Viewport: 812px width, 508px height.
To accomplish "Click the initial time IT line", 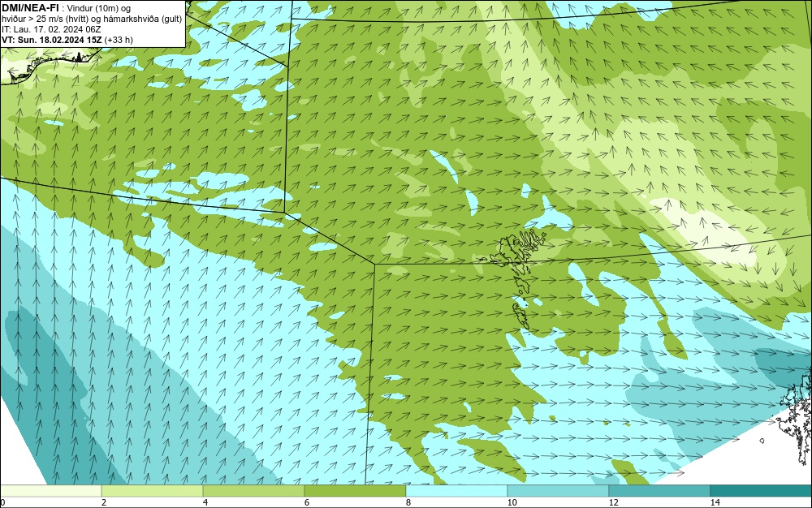I will click(x=51, y=29).
